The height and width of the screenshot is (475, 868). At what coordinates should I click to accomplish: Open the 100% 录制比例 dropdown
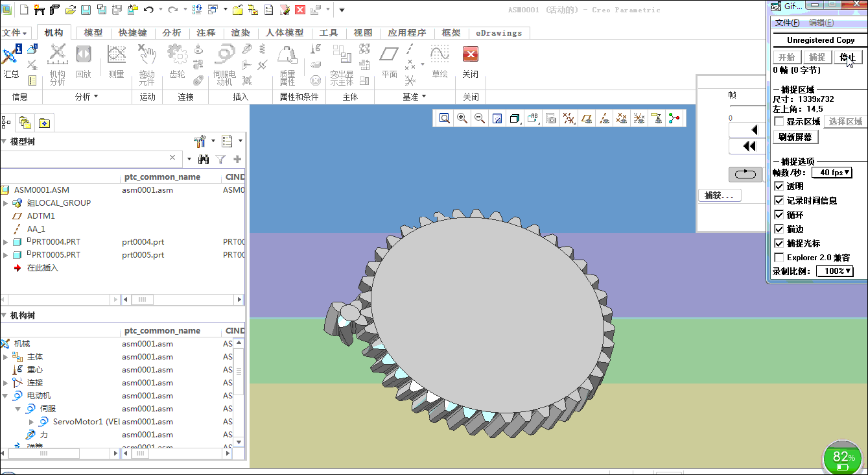click(835, 271)
